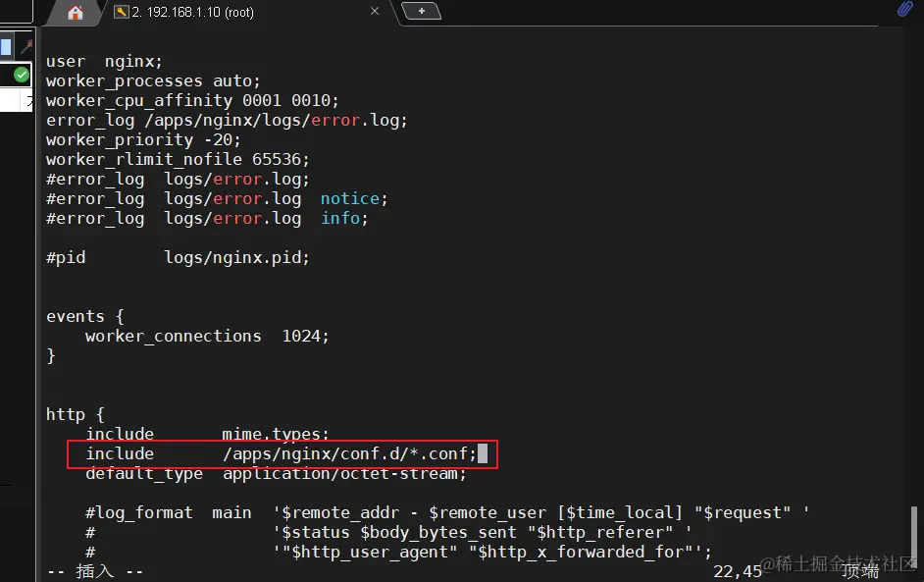Viewport: 924px width, 582px height.
Task: Click the line "worker_connections 1024;"
Action: [207, 336]
